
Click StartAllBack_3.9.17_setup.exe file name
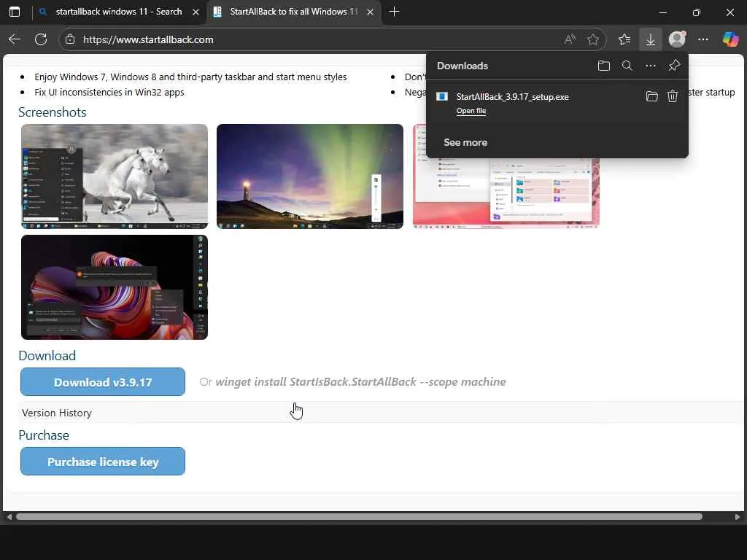point(513,97)
